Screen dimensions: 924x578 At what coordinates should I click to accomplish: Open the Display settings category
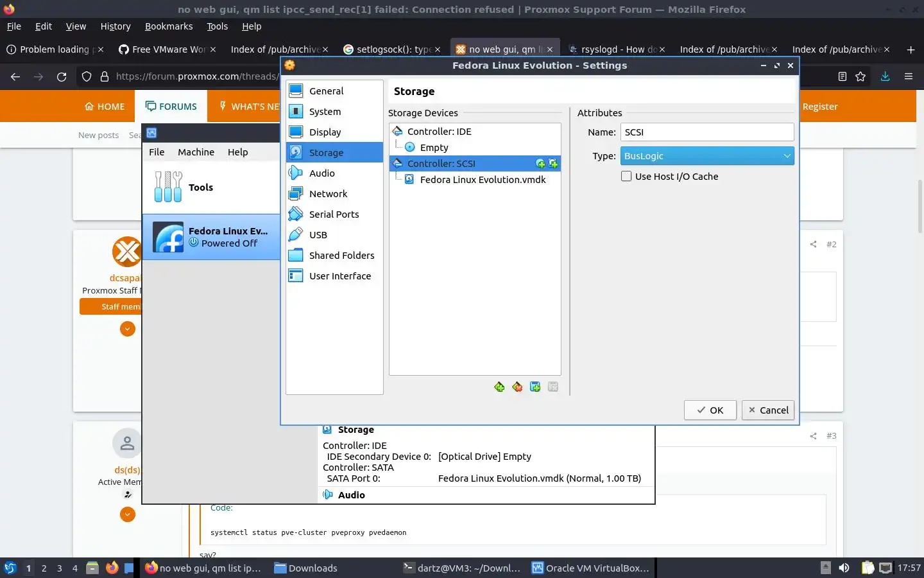(334, 132)
